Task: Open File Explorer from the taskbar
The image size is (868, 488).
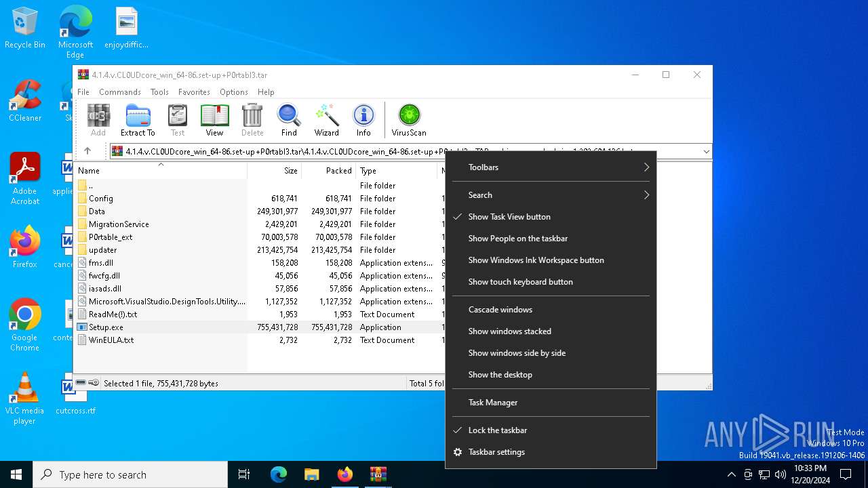Action: (x=311, y=474)
